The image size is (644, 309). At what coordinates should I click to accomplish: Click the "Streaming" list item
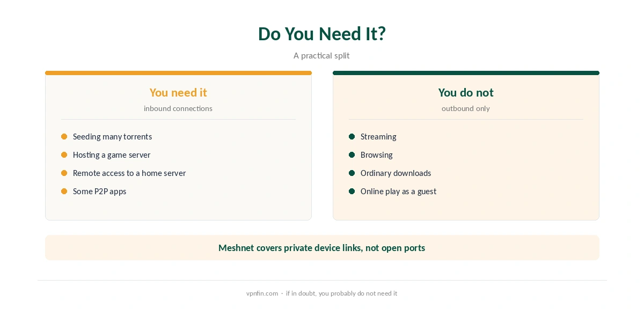(378, 137)
